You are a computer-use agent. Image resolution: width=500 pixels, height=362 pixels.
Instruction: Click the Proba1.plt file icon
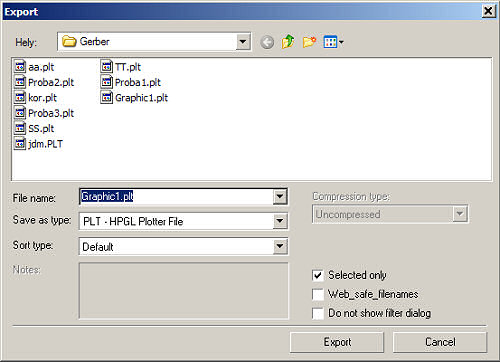click(107, 82)
